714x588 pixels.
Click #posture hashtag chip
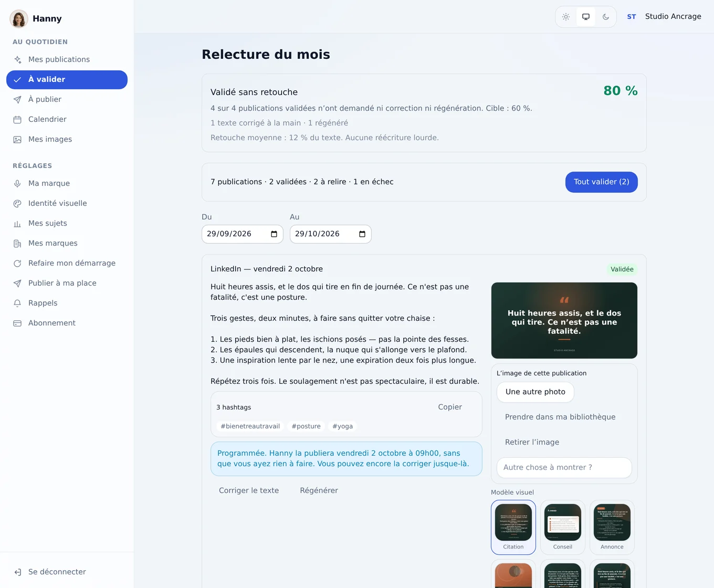click(306, 426)
